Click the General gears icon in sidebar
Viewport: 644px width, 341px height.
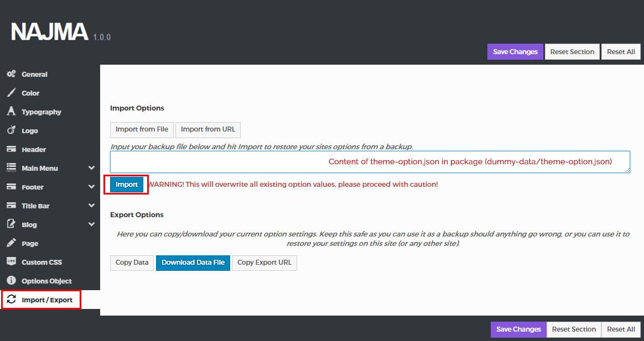11,74
